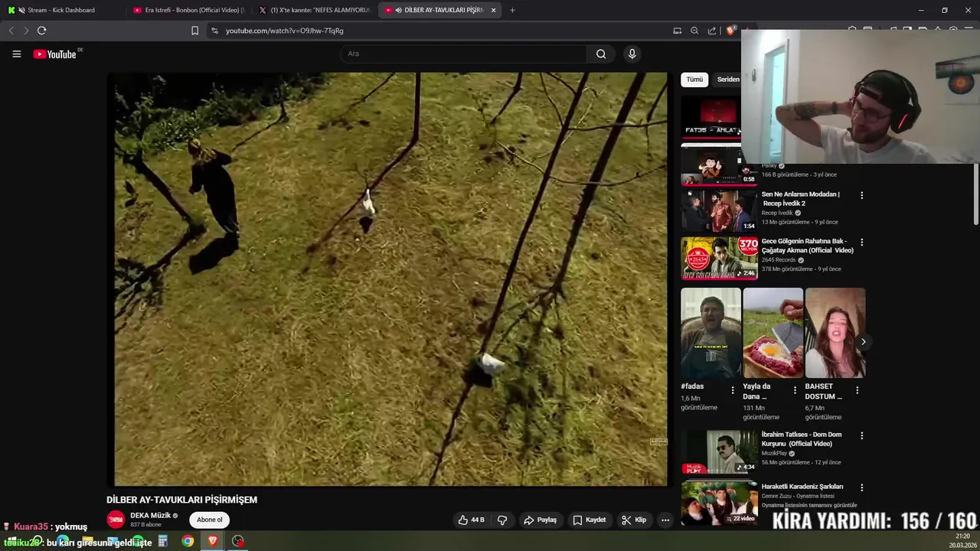Select the Tümü filter chip

point(694,80)
